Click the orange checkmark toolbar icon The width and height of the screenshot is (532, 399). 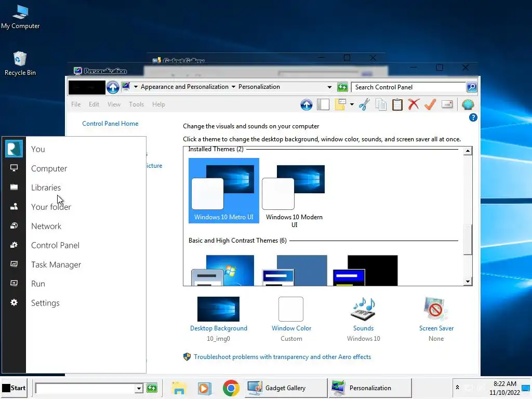430,104
